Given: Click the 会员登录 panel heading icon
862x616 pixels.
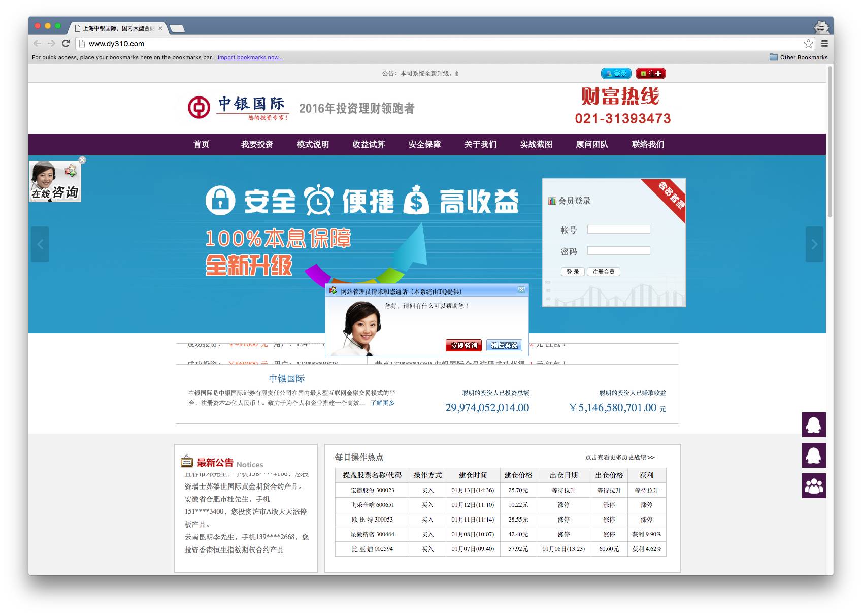Looking at the screenshot, I should pos(552,201).
